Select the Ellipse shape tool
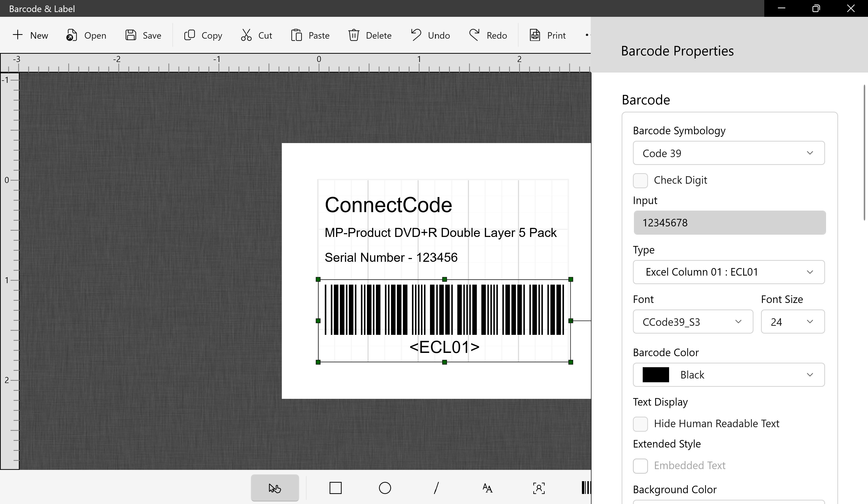This screenshot has width=868, height=504. pyautogui.click(x=385, y=488)
